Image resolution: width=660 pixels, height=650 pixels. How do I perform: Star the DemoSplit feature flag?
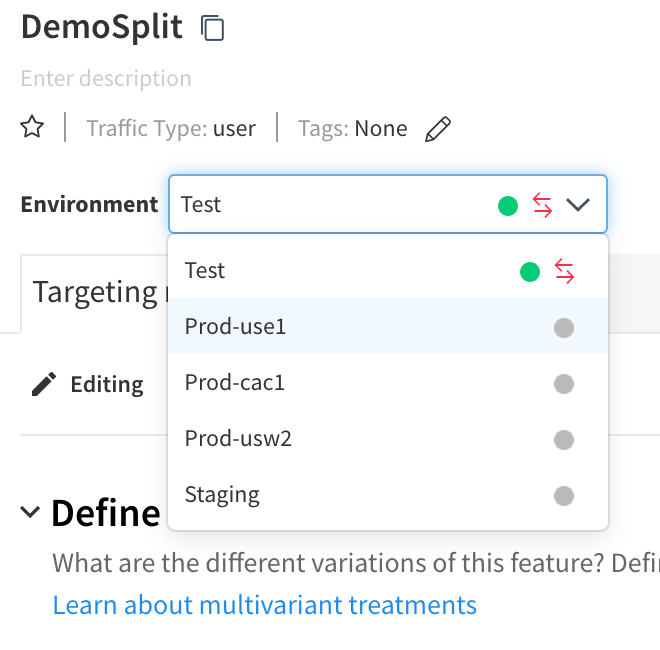pos(33,128)
